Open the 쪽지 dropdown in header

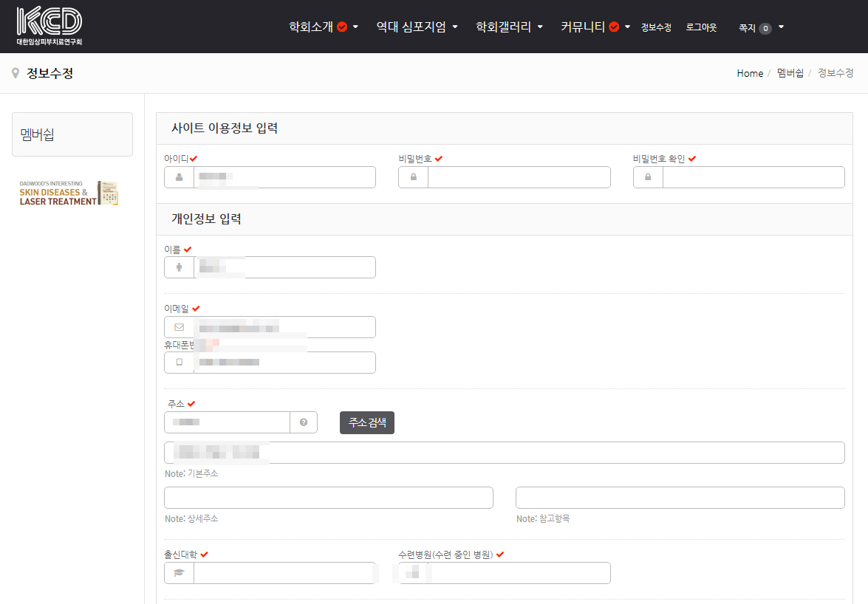[761, 28]
